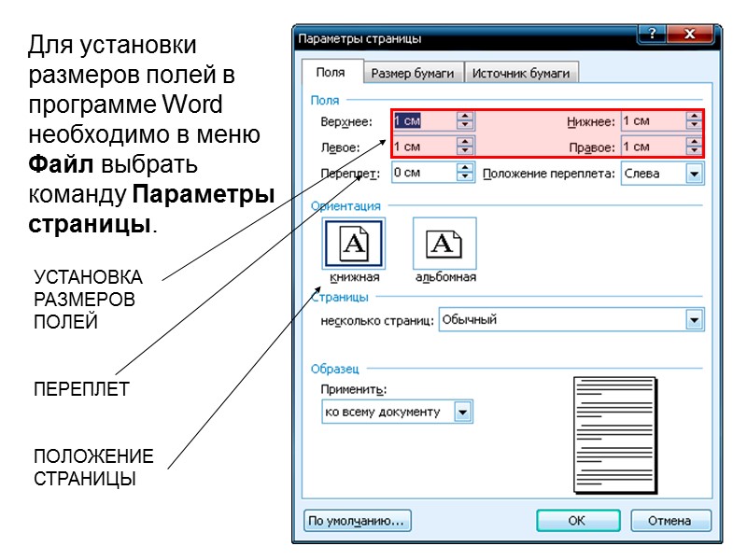Click the page preview sample thumbnail
Viewport: 747px width, 560px height.
pyautogui.click(x=615, y=435)
